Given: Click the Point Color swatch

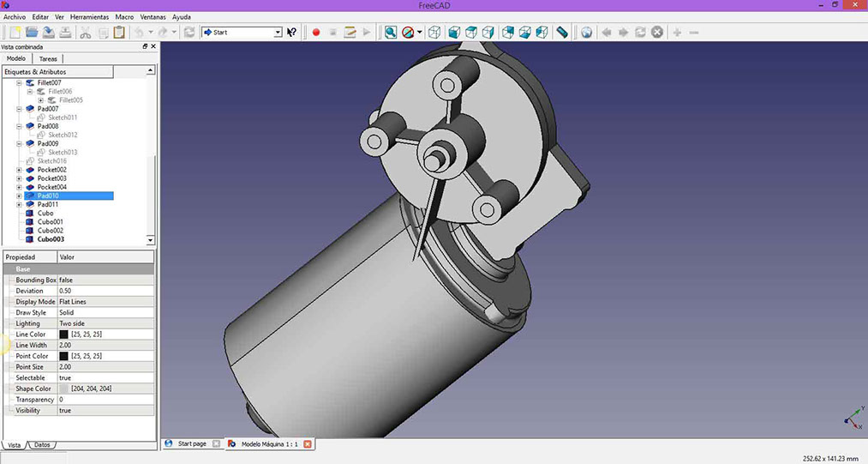Looking at the screenshot, I should pos(63,356).
